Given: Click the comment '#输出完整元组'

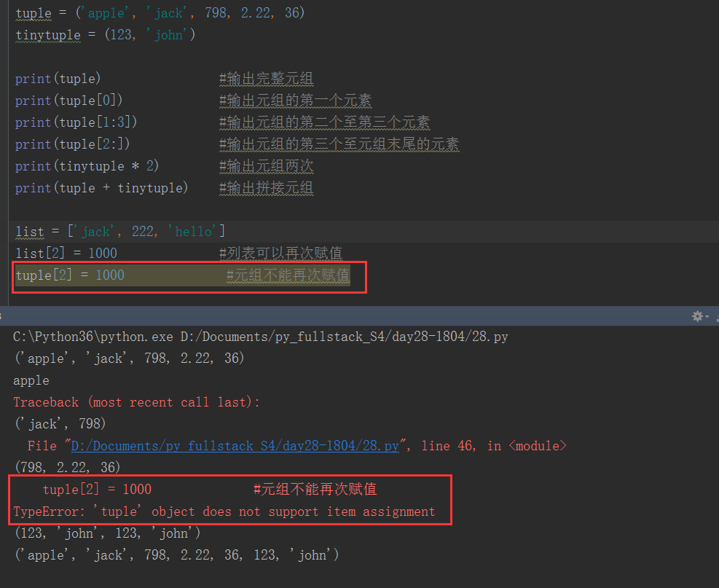Looking at the screenshot, I should (267, 79).
